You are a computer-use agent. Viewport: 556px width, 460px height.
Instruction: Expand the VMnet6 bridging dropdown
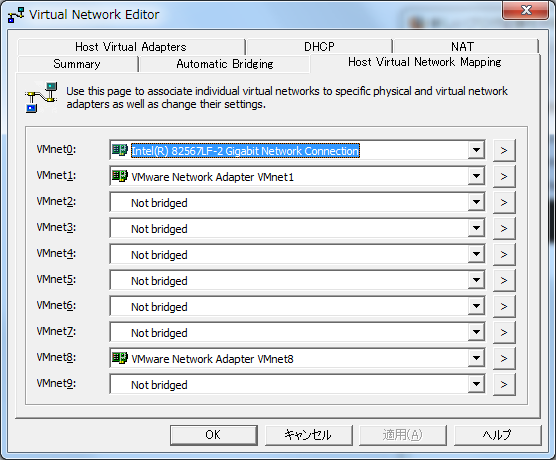476,306
